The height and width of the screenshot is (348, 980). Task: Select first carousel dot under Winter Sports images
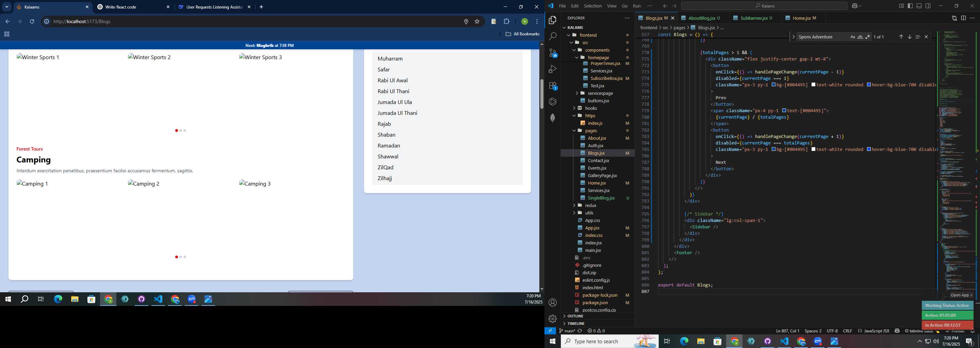point(177,131)
